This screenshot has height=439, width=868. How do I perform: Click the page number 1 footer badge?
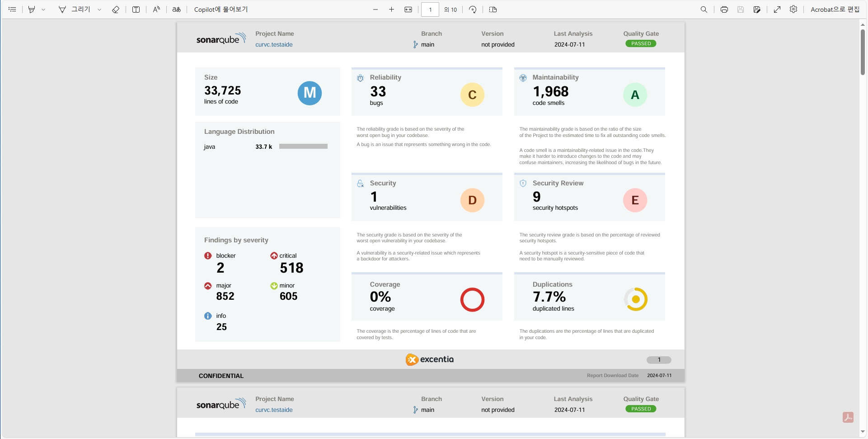(659, 360)
